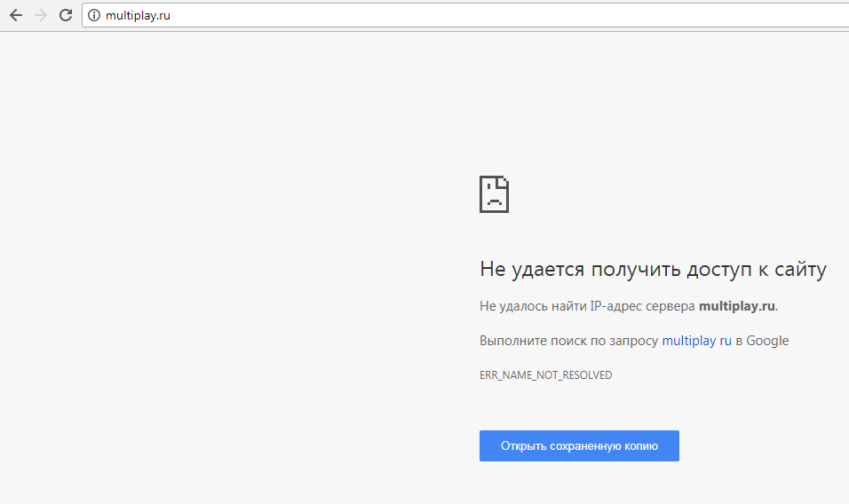Screen dimensions: 849x504
Task: Click the heading 'Не удается получить доступ к сайту'
Action: (x=653, y=269)
